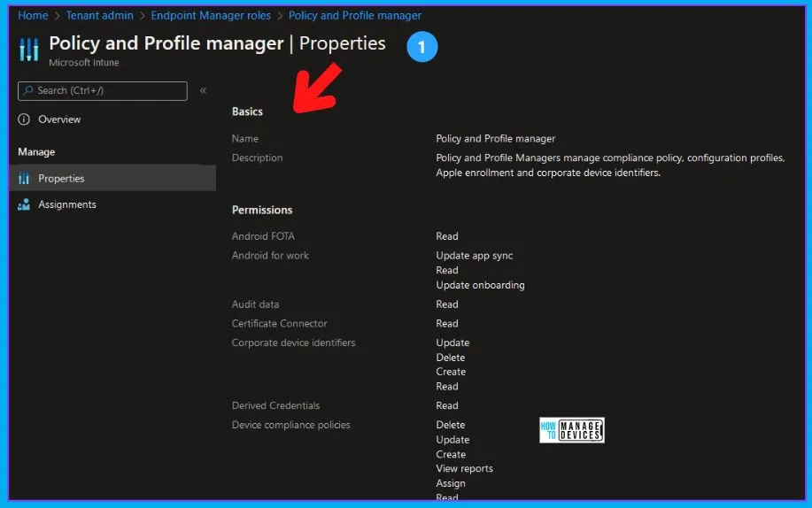
Task: Click the Basics section heading
Action: pos(247,112)
